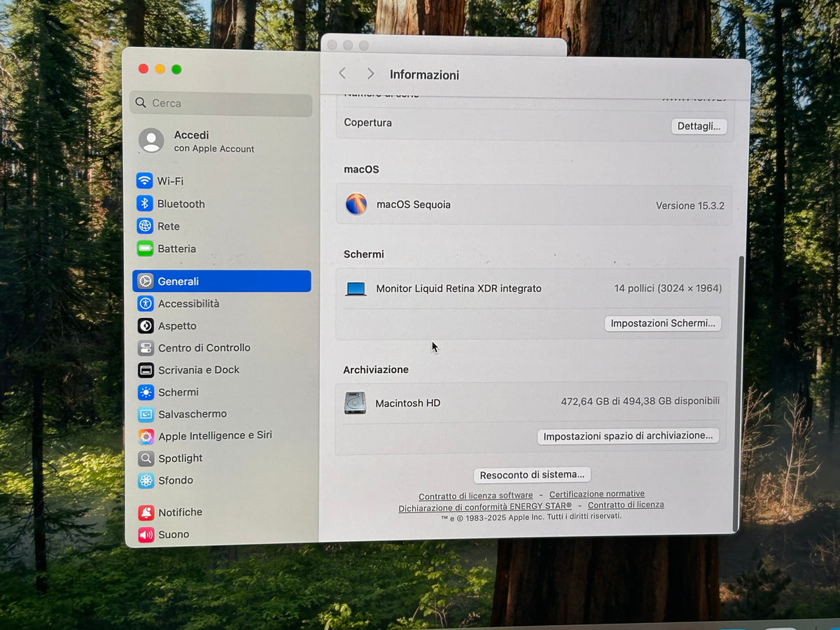Open the Sfondo wallpaper icon

point(146,480)
